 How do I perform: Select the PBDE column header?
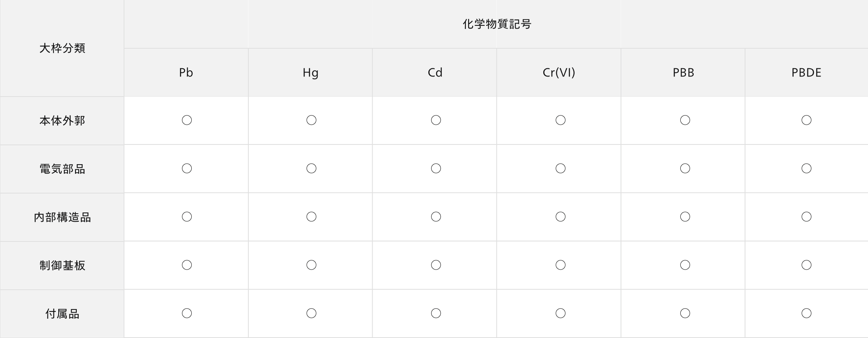click(x=807, y=72)
